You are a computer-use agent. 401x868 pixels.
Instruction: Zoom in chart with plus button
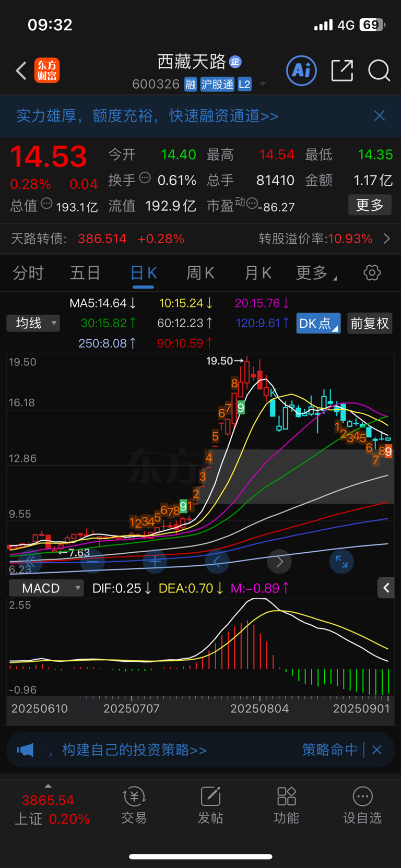click(155, 562)
